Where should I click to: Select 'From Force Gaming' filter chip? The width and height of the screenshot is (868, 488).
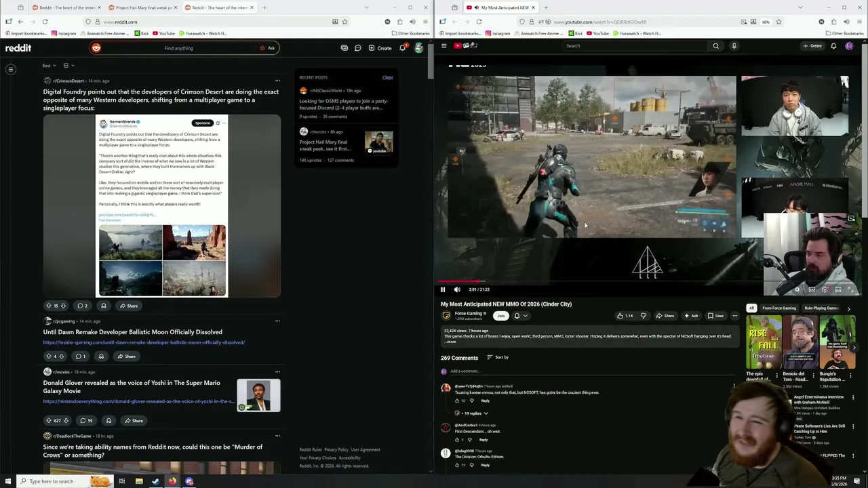pyautogui.click(x=779, y=308)
